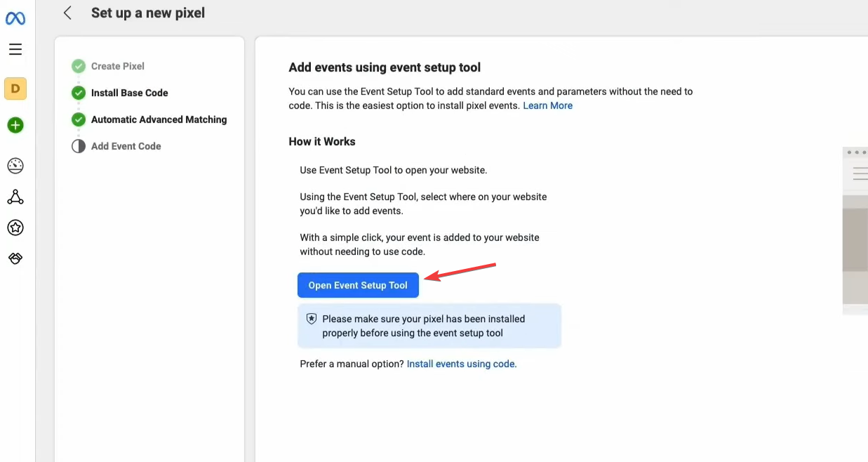Click the website preview thumbnail at right edge
The height and width of the screenshot is (462, 868).
855,232
